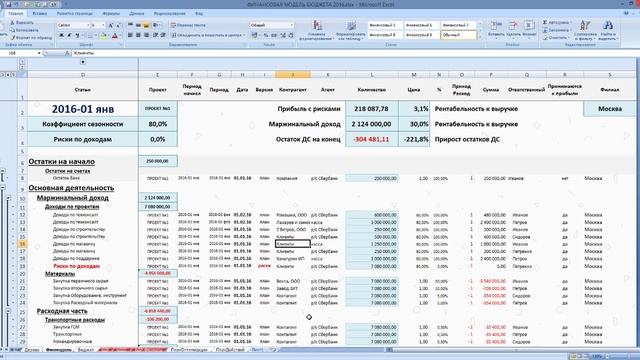The width and height of the screenshot is (640, 360).
Task: Click the Format cells (Формат) button
Action: [529, 29]
